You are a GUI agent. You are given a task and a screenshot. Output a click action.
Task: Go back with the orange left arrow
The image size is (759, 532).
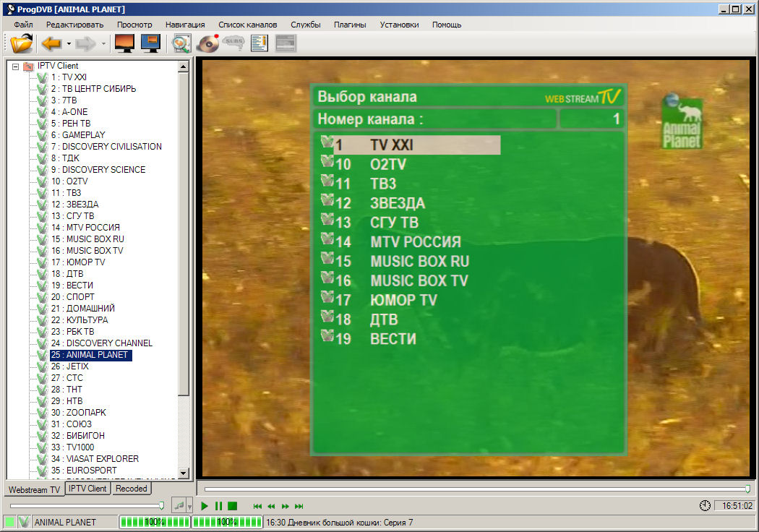point(51,43)
